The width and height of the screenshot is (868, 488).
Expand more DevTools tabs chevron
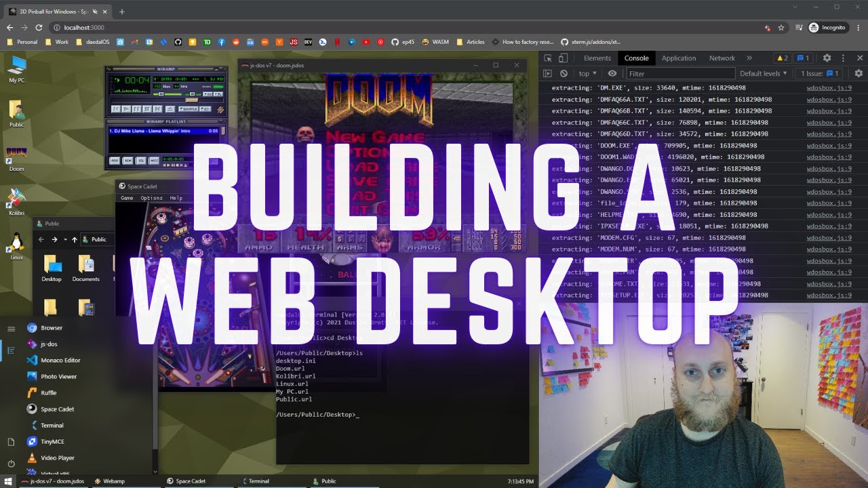(x=749, y=58)
